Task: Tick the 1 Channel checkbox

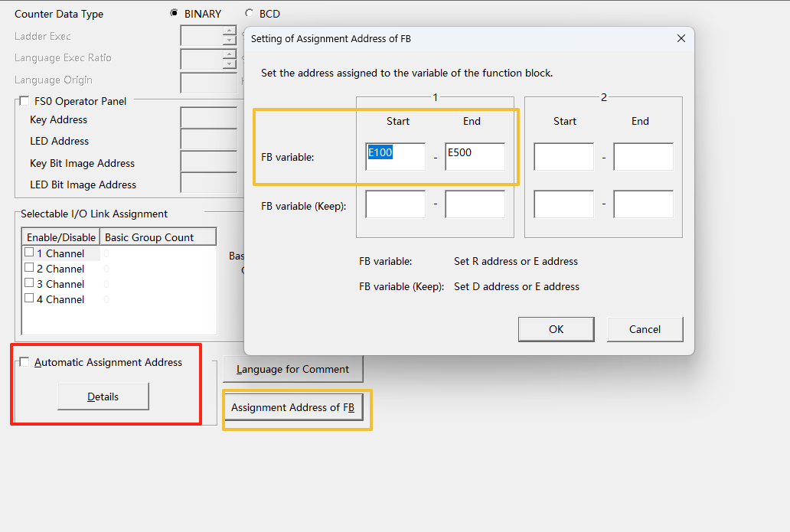Action: (29, 253)
